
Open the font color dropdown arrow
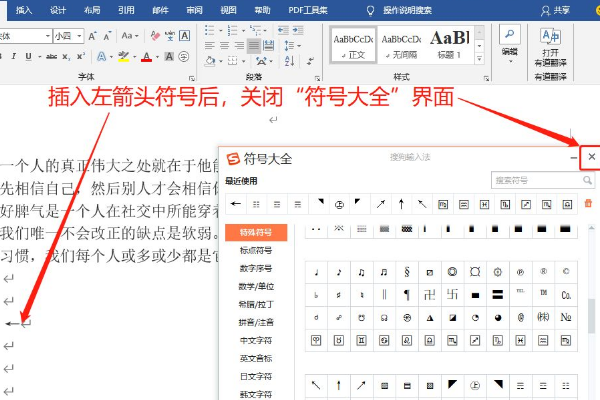tap(157, 57)
